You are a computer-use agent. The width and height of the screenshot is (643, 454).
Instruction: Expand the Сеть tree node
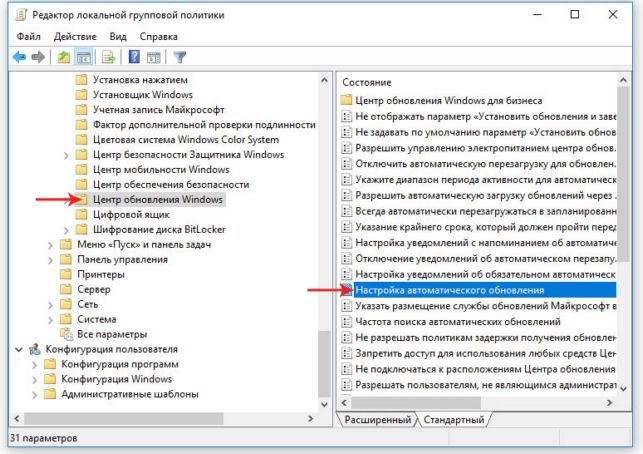coord(50,305)
